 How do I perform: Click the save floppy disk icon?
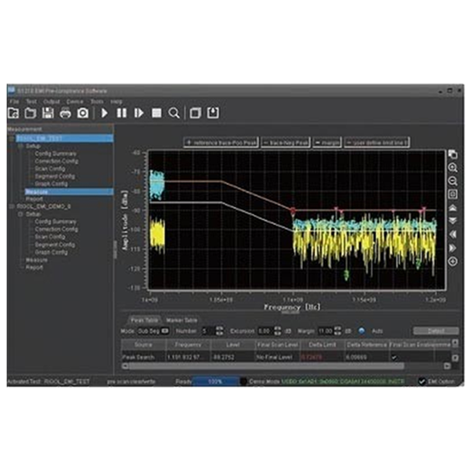point(48,113)
